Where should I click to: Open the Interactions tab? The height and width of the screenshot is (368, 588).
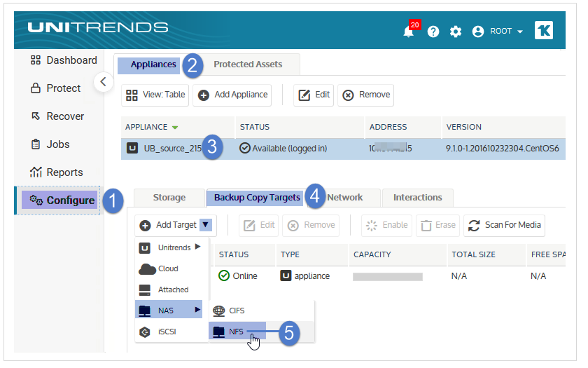click(417, 198)
